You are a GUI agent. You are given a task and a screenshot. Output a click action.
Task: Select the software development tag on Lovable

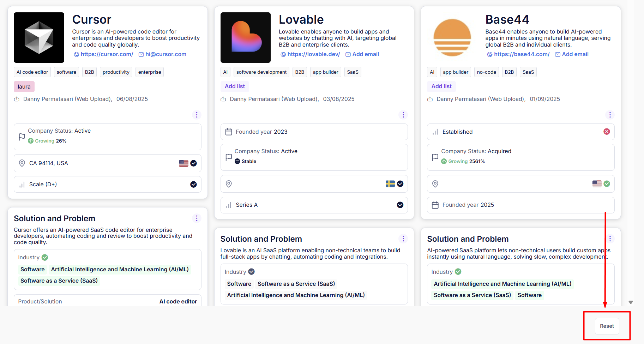(261, 72)
